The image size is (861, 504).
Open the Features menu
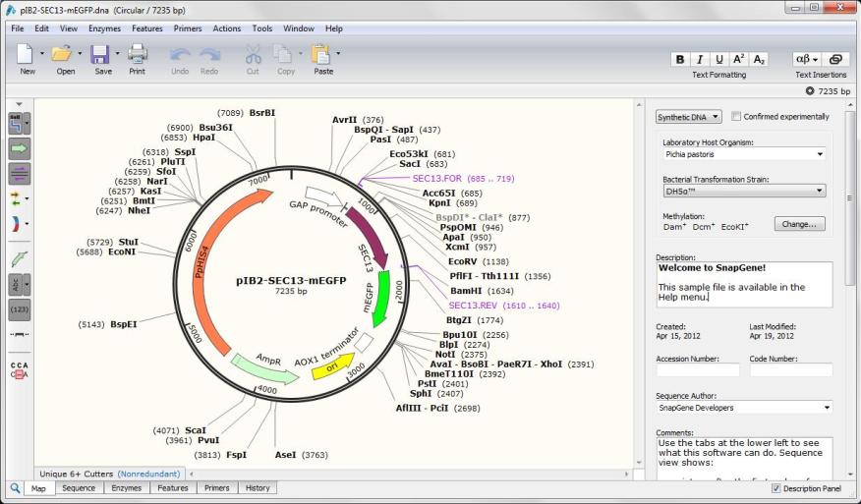[147, 28]
